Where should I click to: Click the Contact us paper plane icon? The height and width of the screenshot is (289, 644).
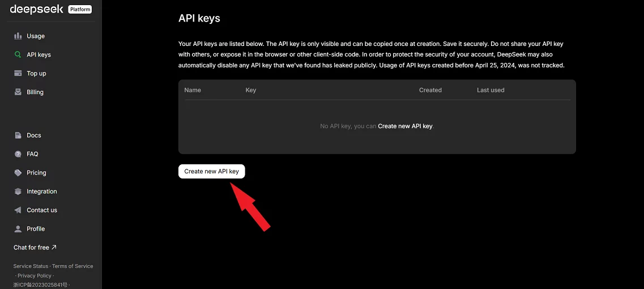click(18, 210)
